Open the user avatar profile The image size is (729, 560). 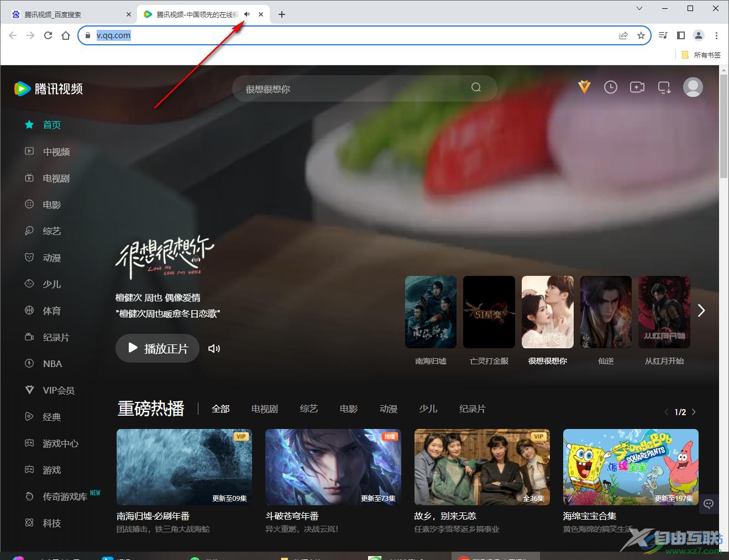click(693, 87)
